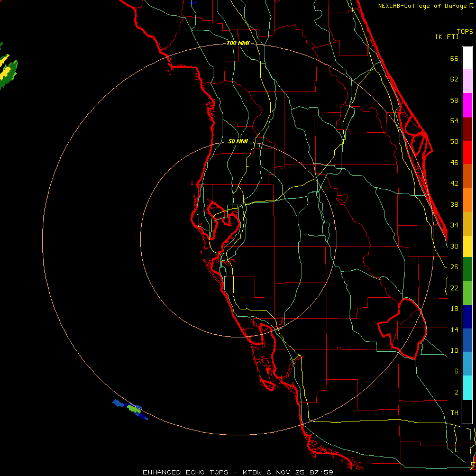
Task: Select the yellow 34 kft legend swatch
Action: (x=467, y=246)
